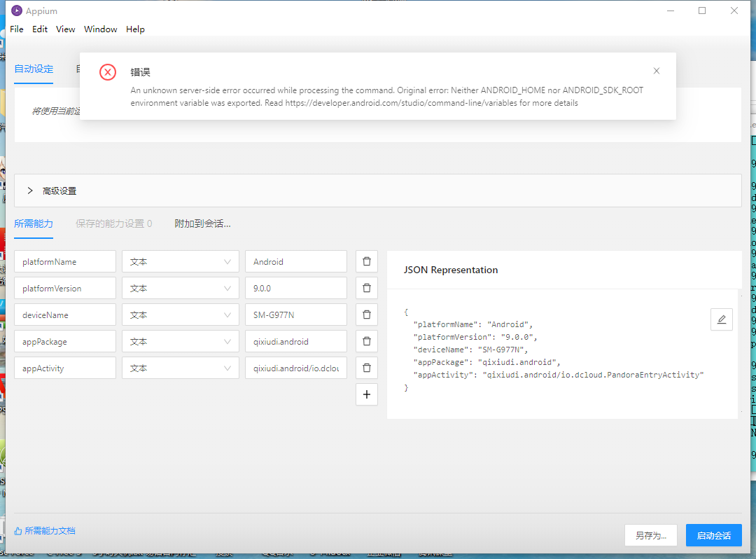Click the 启动会话 button

pyautogui.click(x=713, y=535)
